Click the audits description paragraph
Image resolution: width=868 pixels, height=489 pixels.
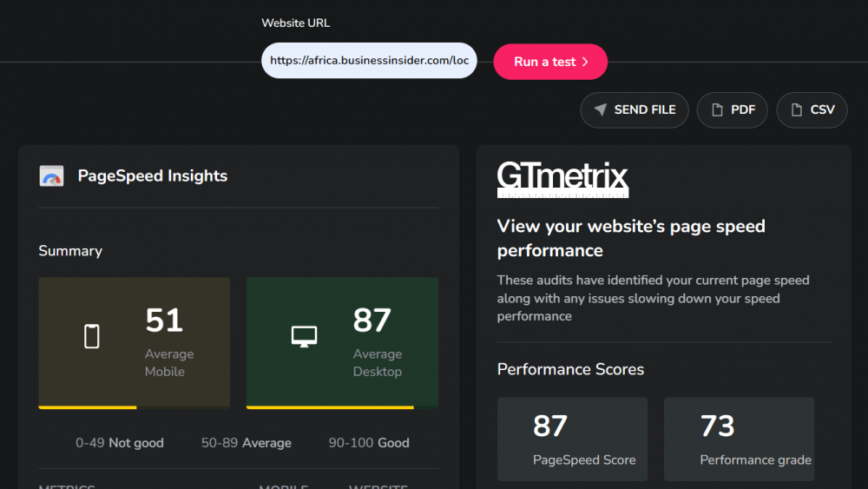coord(654,298)
